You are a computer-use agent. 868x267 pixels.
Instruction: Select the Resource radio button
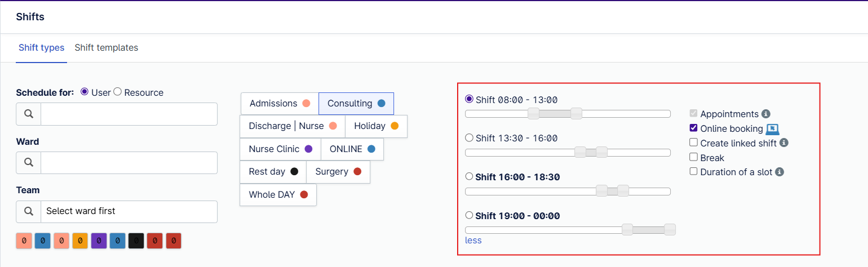118,92
